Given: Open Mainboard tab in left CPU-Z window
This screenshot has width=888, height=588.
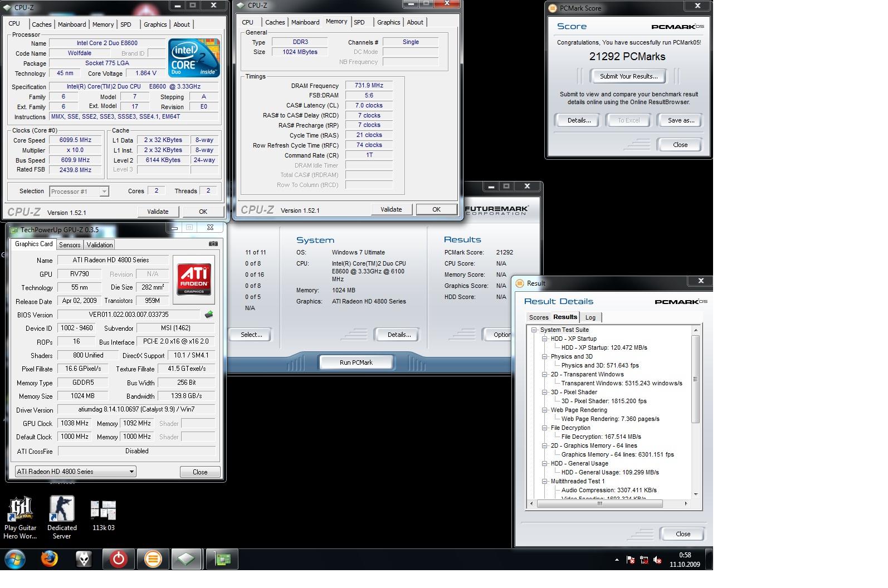Looking at the screenshot, I should coord(72,24).
